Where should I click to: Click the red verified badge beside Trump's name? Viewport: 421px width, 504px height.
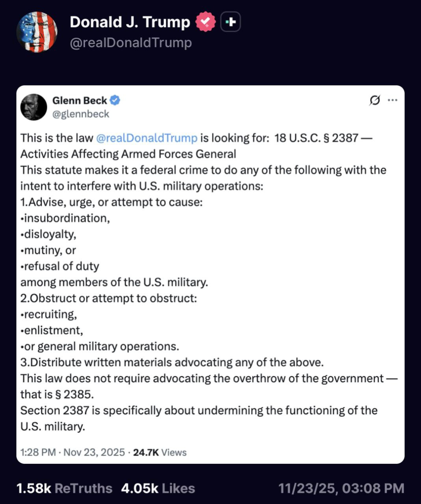[x=206, y=22]
